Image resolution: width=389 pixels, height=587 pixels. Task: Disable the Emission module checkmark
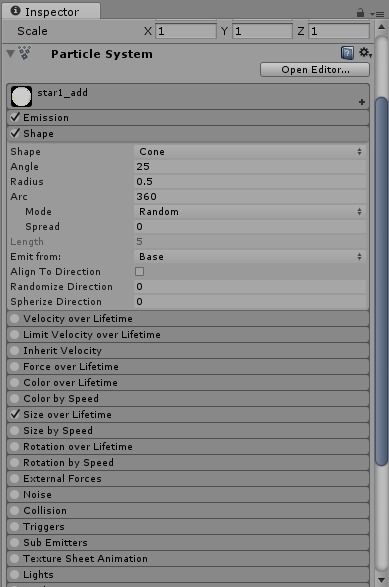[x=15, y=117]
